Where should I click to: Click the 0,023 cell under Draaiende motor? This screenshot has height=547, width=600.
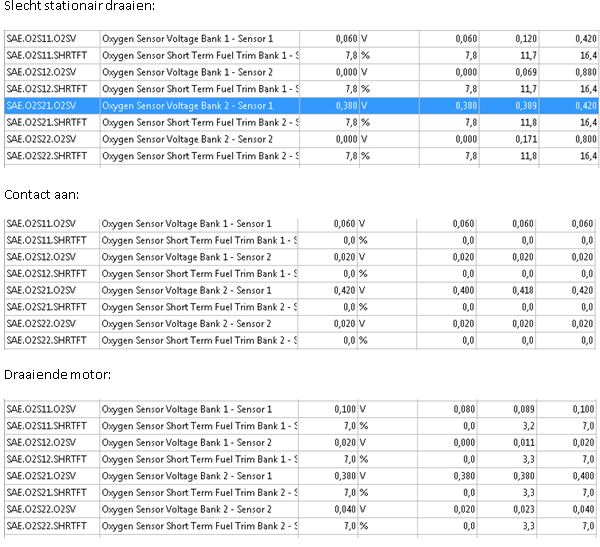[x=523, y=510]
